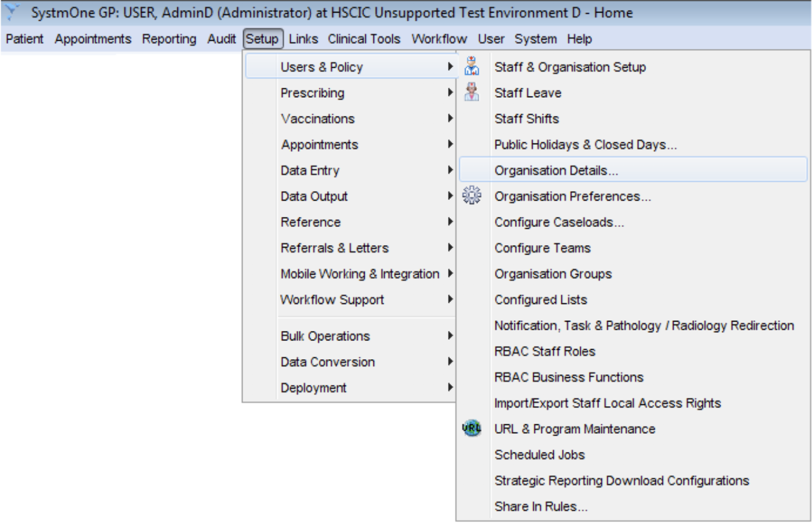Select URL & Program Maintenance

tap(633, 429)
